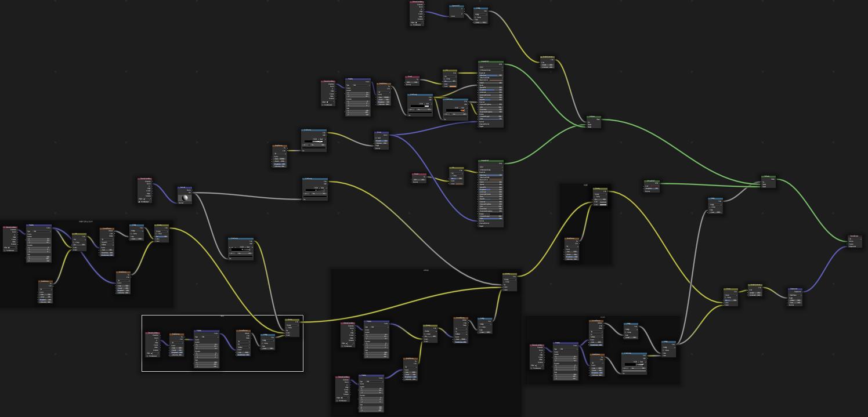Select the white-outlined frame's title label
This screenshot has height=417, width=868.
pos(222,316)
